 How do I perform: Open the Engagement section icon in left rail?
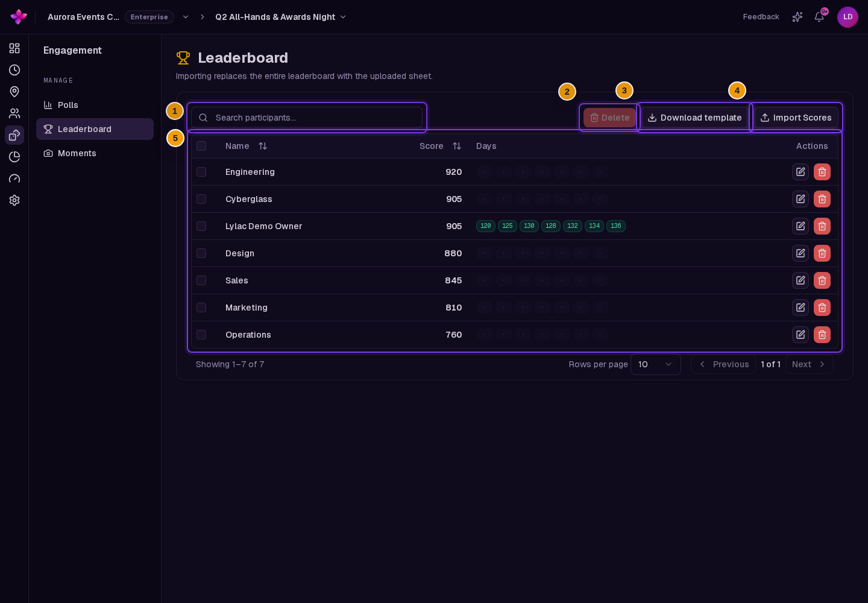(x=14, y=135)
